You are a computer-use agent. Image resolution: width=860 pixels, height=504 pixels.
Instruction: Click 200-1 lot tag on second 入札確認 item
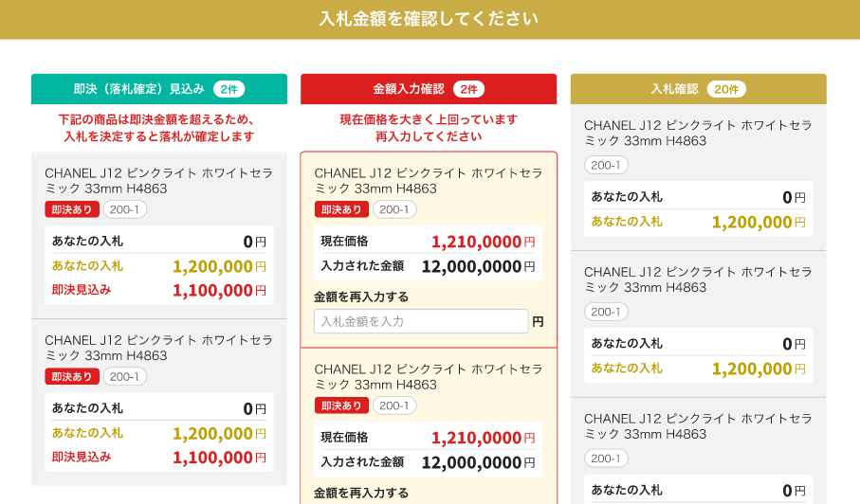606,312
